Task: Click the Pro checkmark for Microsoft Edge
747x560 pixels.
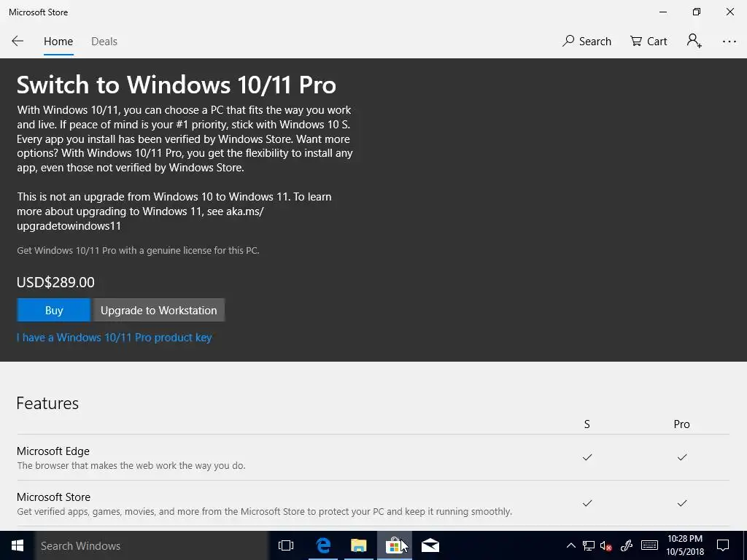Action: [682, 457]
